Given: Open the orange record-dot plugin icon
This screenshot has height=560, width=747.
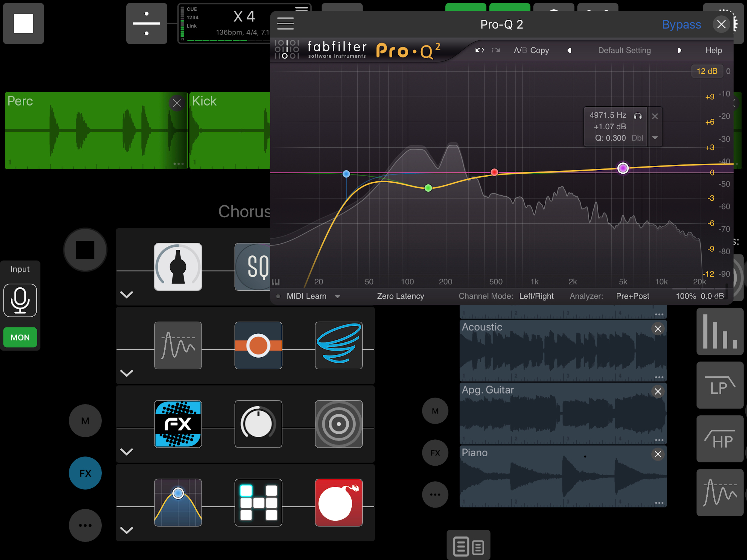Looking at the screenshot, I should [258, 345].
